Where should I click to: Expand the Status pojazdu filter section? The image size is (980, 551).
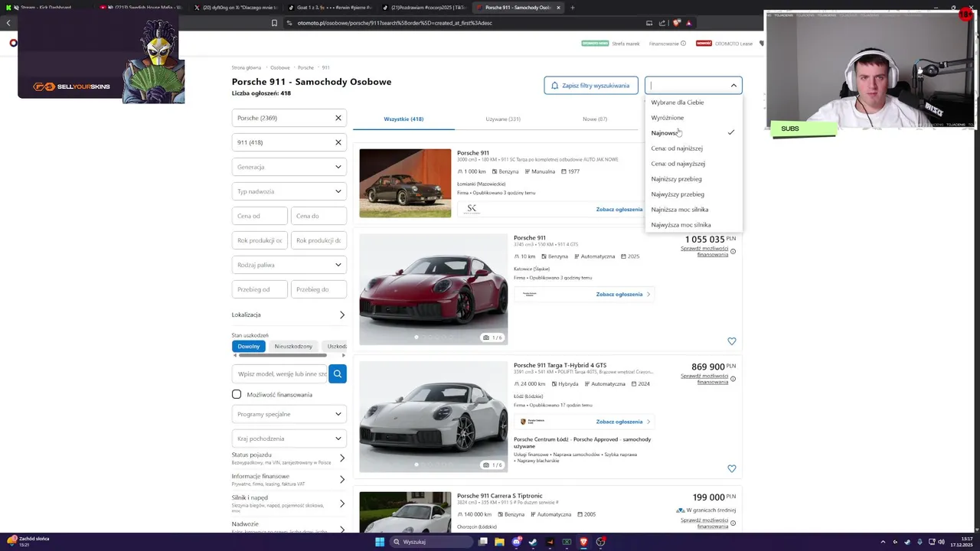tap(289, 458)
